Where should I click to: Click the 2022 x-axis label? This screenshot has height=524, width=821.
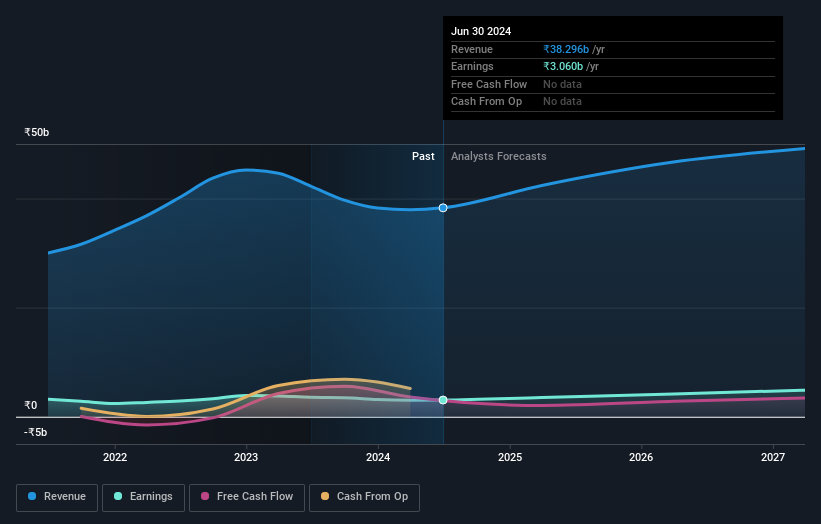click(x=115, y=457)
